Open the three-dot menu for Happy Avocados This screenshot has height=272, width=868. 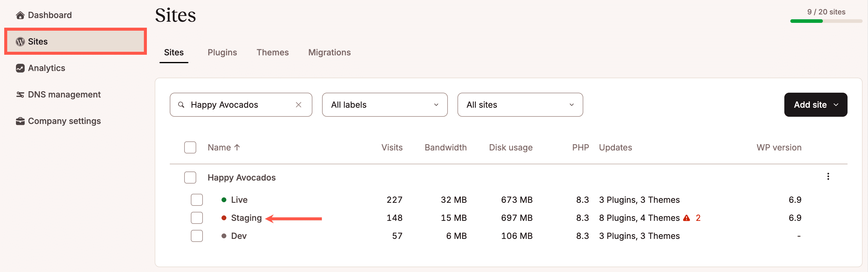click(828, 176)
